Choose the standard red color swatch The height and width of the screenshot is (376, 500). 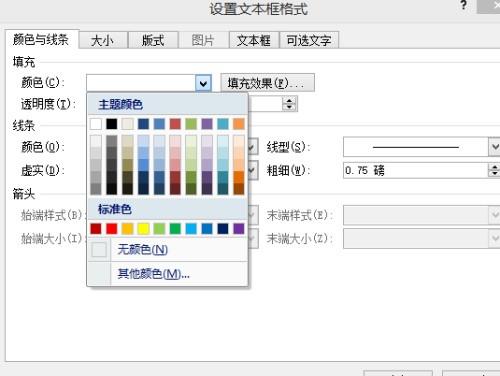coord(112,229)
